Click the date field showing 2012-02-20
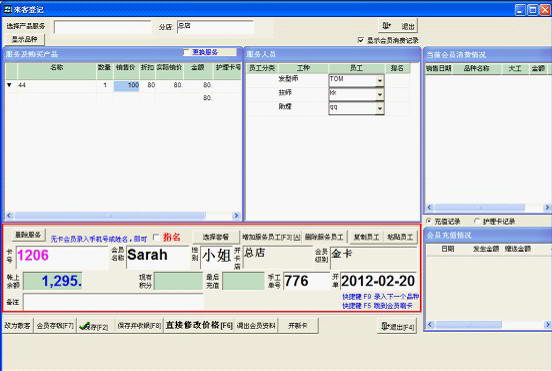Viewport: 552px width, 371px height. click(x=378, y=281)
